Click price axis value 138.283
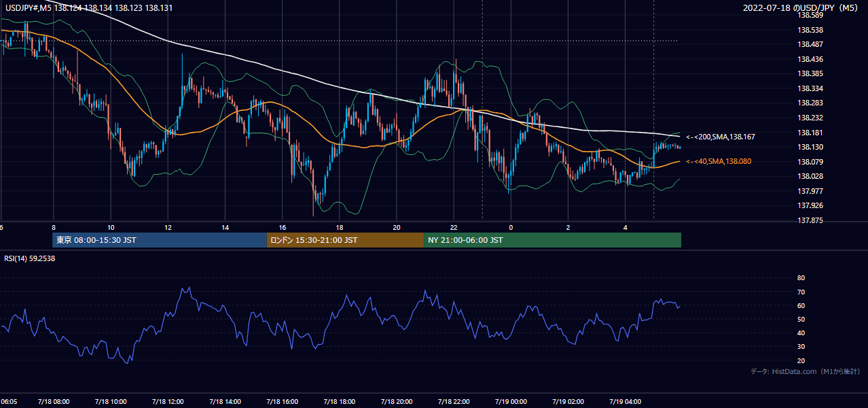This screenshot has height=408, width=868. 811,103
